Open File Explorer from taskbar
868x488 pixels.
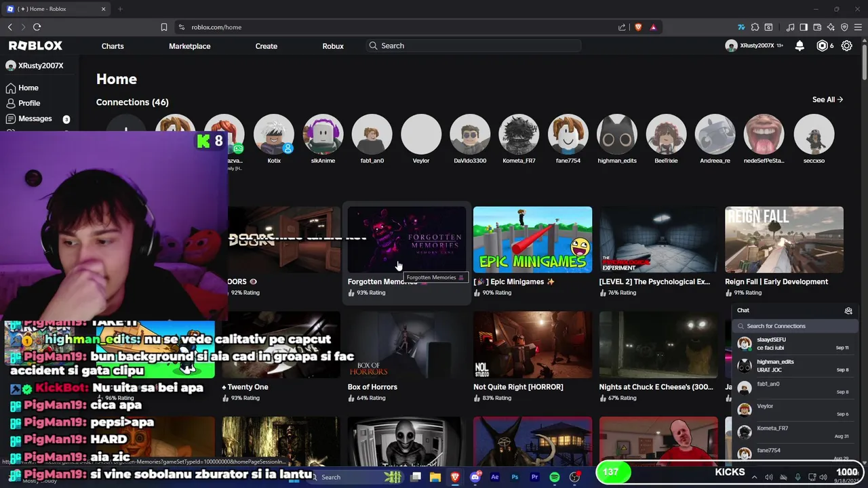click(x=435, y=477)
